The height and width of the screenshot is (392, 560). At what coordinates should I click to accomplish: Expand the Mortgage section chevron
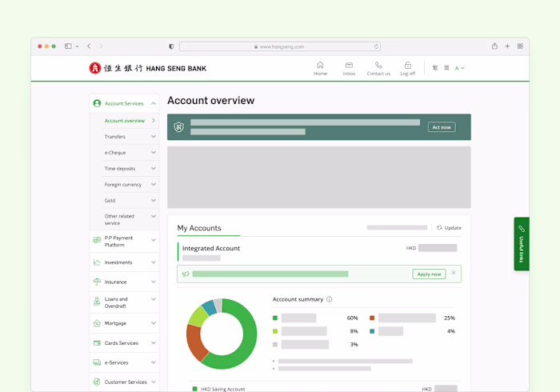(154, 323)
